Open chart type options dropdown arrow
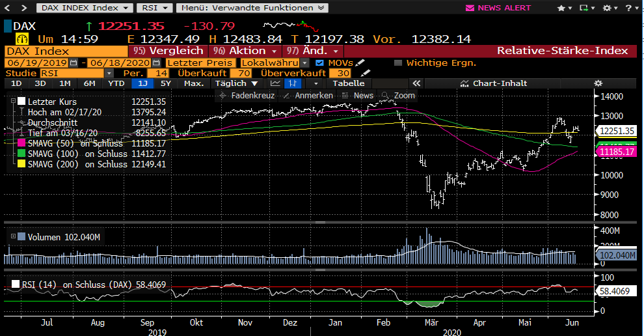 [x=315, y=83]
